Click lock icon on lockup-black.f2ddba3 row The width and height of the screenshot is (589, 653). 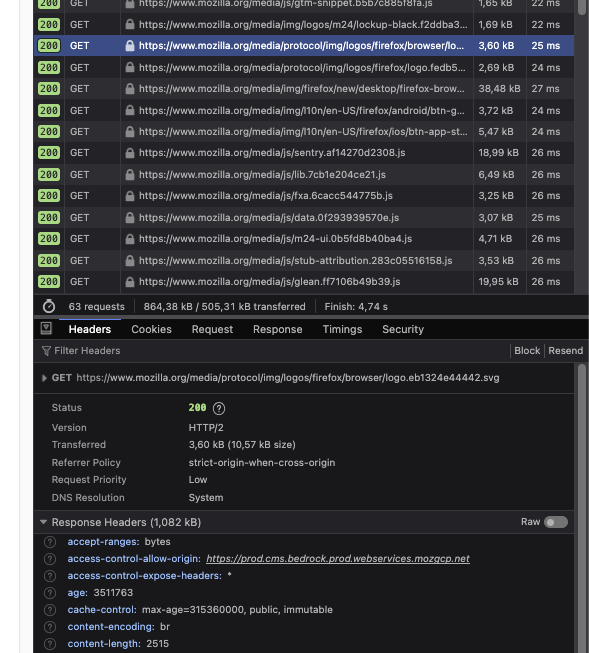(130, 25)
